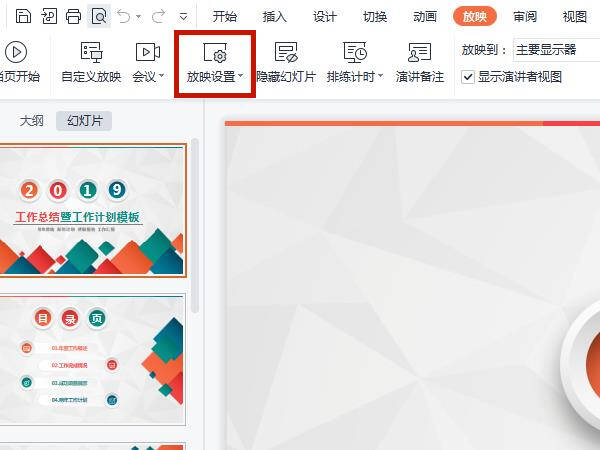Viewport: 600px width, 450px height.
Task: Open the 审阅 tab
Action: click(x=525, y=16)
